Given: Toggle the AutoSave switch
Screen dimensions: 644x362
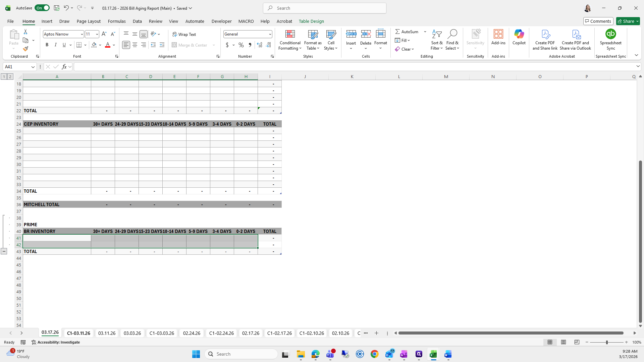Looking at the screenshot, I should (x=42, y=8).
